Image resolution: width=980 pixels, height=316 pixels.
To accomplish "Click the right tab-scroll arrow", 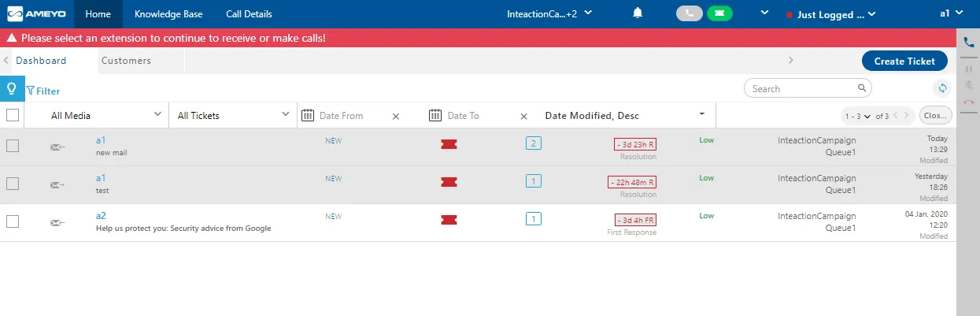I will point(790,61).
